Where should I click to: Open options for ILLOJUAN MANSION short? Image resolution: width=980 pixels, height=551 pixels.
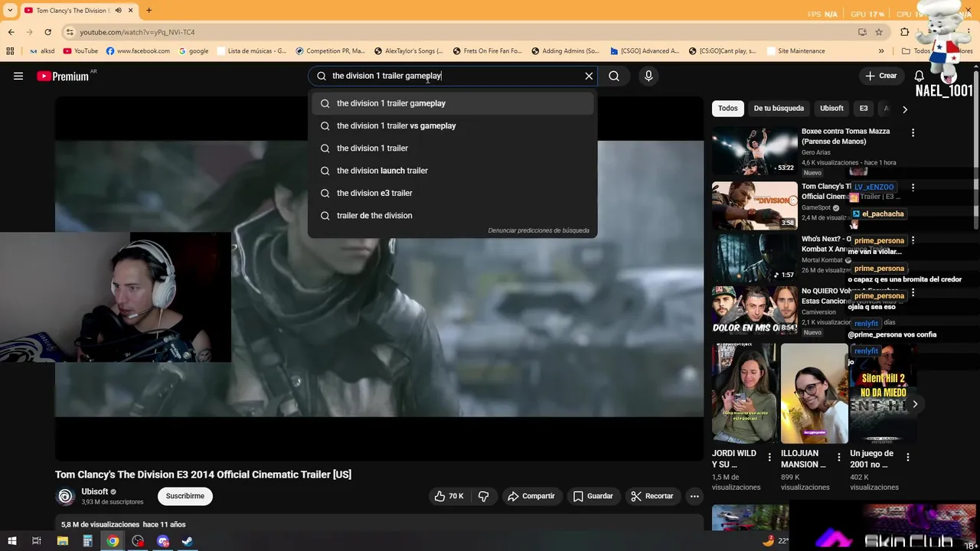[839, 458]
